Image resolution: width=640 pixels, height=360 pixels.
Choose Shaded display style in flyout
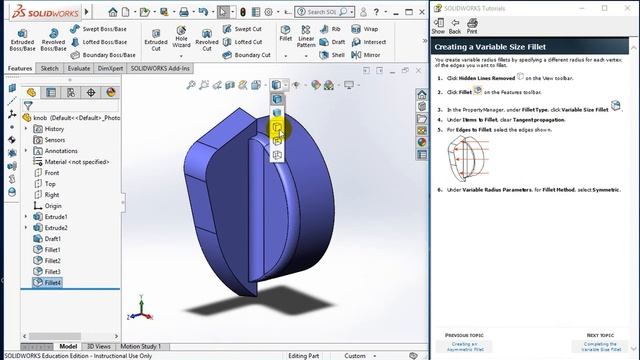(x=277, y=113)
